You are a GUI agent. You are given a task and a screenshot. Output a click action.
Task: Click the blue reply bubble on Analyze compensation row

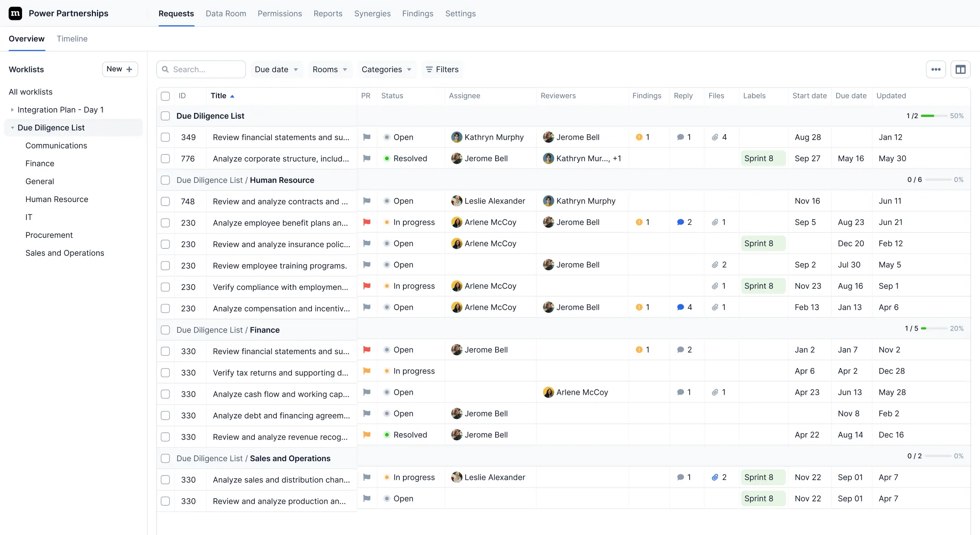click(680, 307)
